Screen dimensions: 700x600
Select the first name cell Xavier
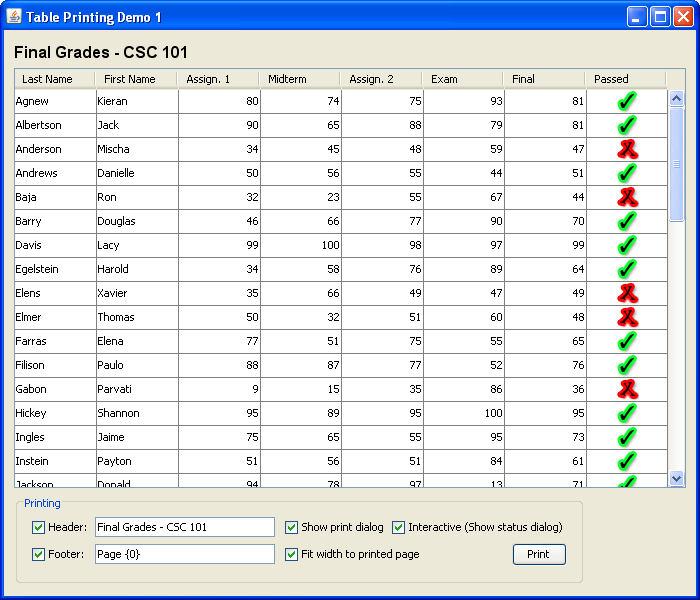pyautogui.click(x=137, y=293)
